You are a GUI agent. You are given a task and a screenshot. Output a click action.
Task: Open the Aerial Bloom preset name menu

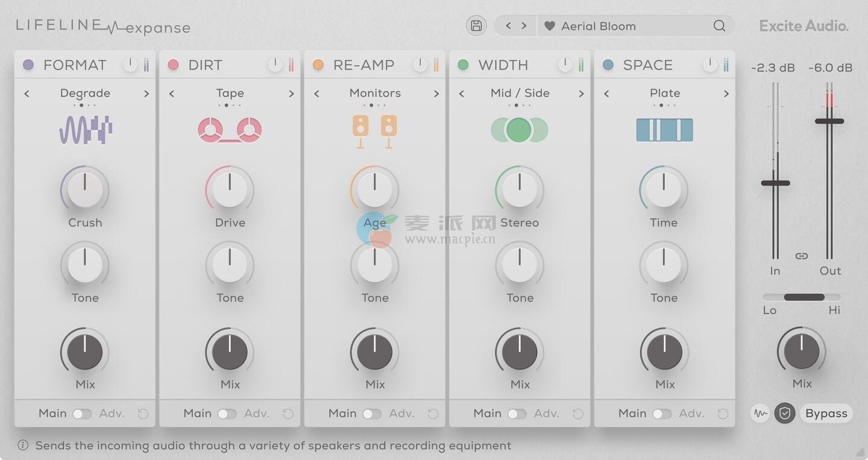(x=599, y=26)
